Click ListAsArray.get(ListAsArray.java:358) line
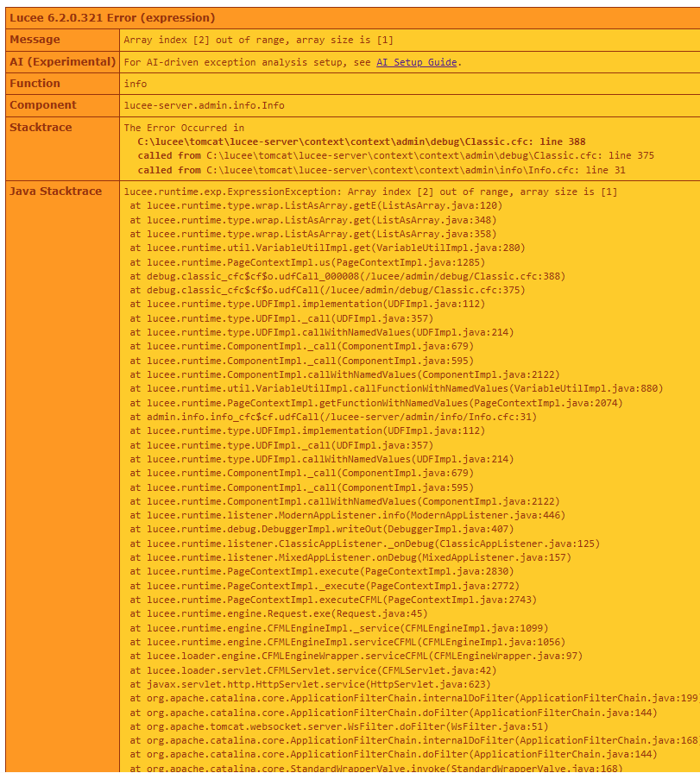700x773 pixels. point(313,234)
